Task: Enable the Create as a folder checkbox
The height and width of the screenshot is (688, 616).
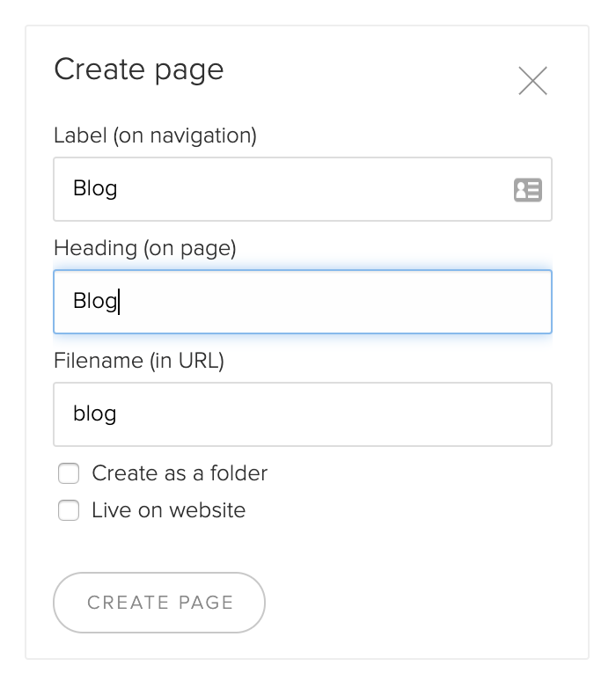Action: (x=69, y=473)
